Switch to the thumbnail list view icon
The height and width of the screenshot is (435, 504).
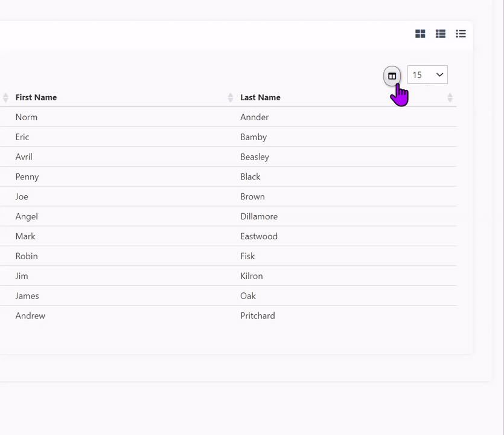click(441, 33)
